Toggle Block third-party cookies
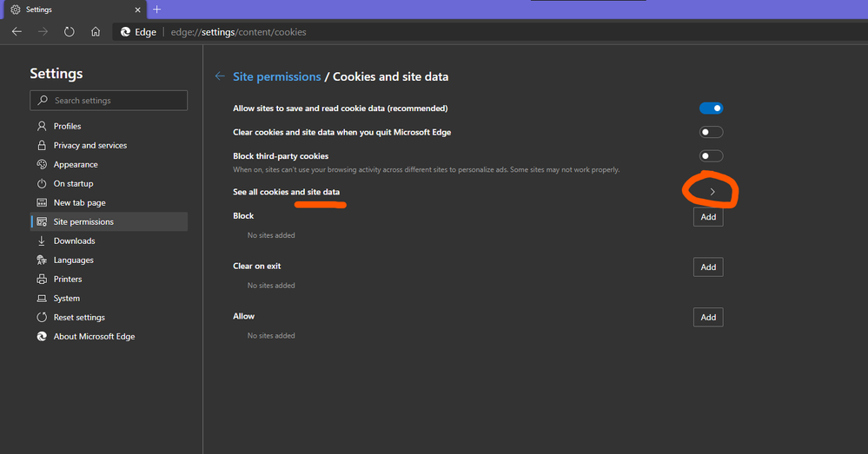Image resolution: width=868 pixels, height=454 pixels. coord(711,156)
